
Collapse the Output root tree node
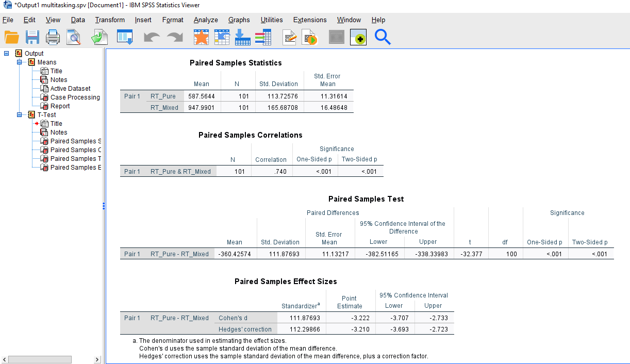7,53
